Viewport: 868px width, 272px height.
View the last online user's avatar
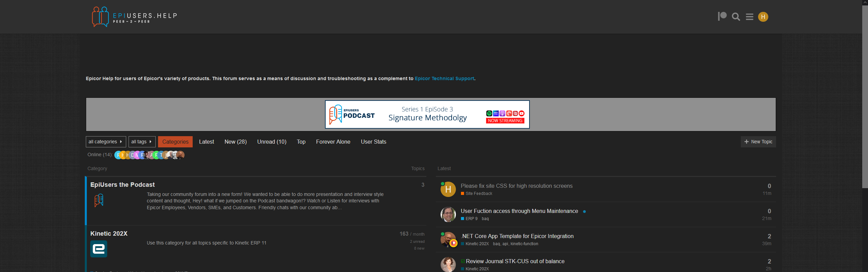pyautogui.click(x=181, y=155)
